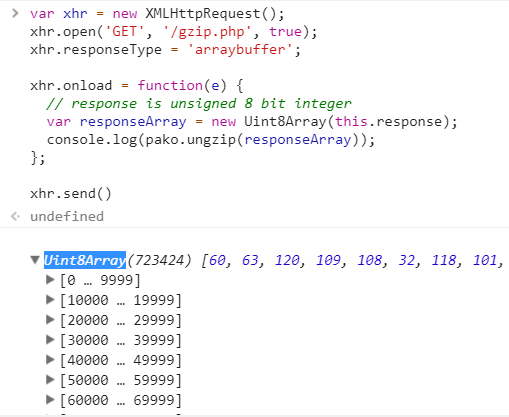The width and height of the screenshot is (509, 417).
Task: Click the first array value 60
Action: pyautogui.click(x=217, y=260)
